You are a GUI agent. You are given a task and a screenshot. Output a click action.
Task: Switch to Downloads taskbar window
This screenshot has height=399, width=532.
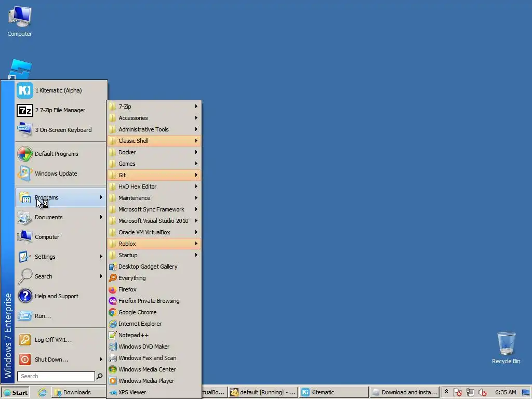pos(79,392)
